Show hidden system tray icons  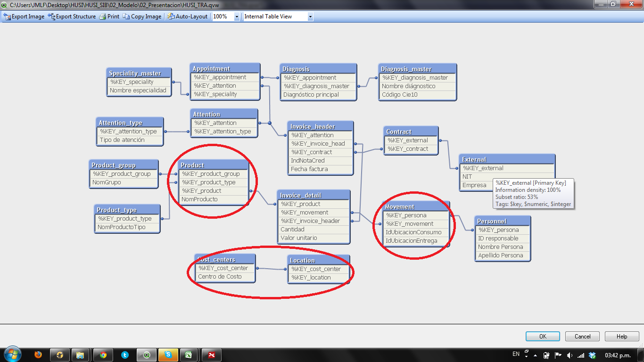526,354
